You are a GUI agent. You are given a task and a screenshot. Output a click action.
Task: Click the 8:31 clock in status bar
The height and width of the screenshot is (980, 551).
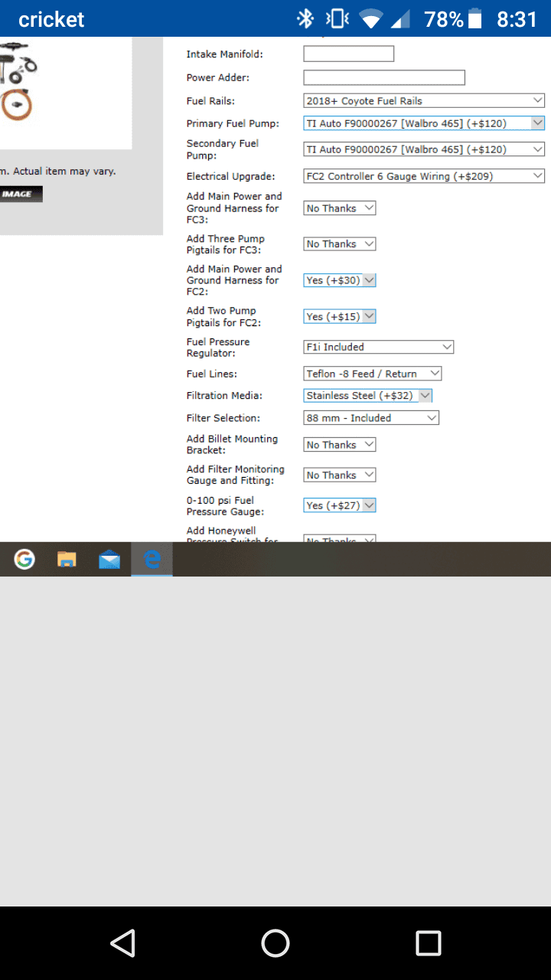click(517, 19)
